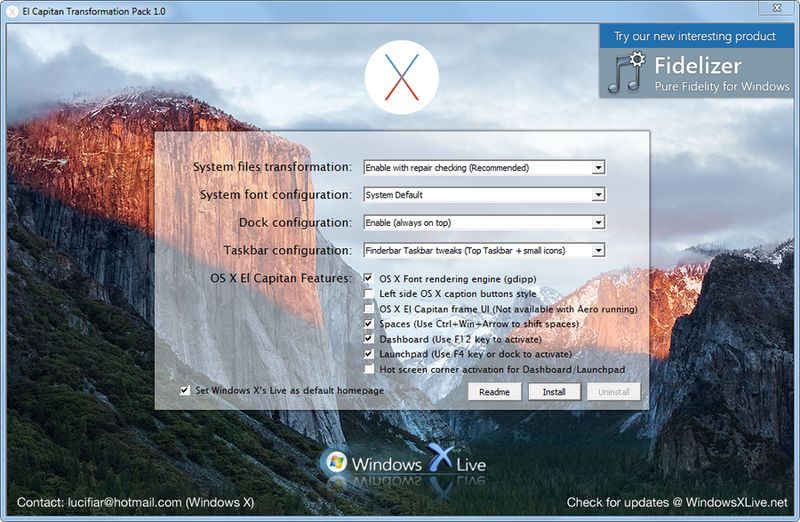Select the 'Enable with repair checking' combo box
Screen dimensions: 800x522
click(x=484, y=167)
